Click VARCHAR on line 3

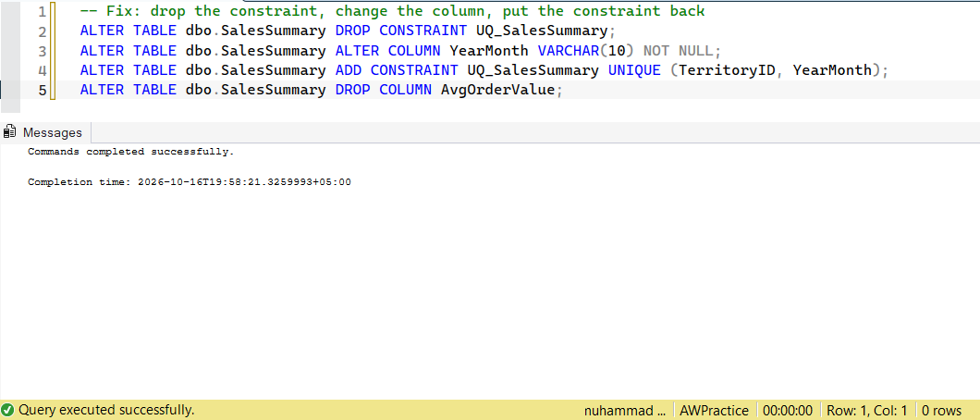[x=569, y=51]
